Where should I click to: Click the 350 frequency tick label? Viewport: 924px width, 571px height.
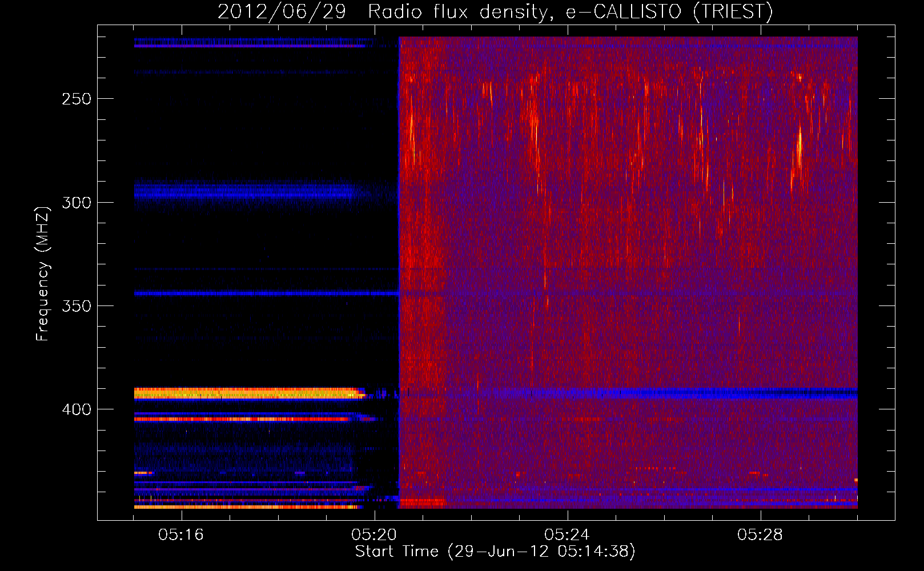coord(77,306)
